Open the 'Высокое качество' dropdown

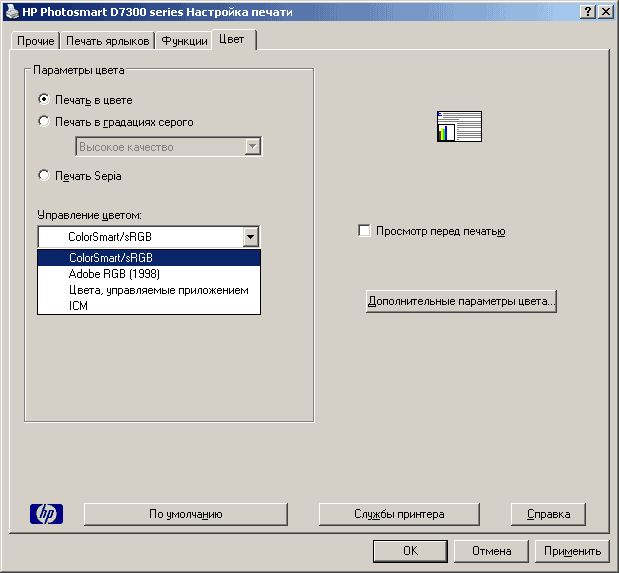point(169,147)
